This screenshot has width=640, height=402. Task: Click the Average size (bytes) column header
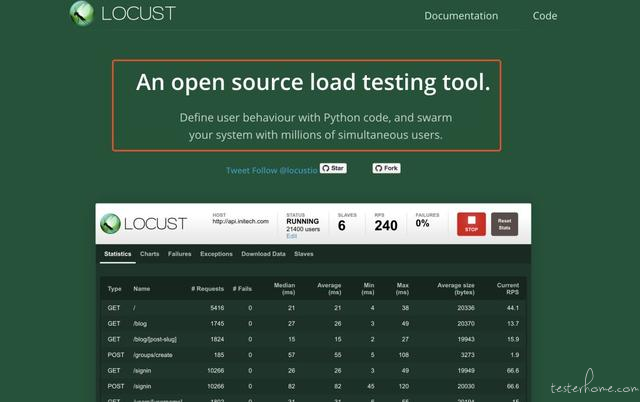456,289
